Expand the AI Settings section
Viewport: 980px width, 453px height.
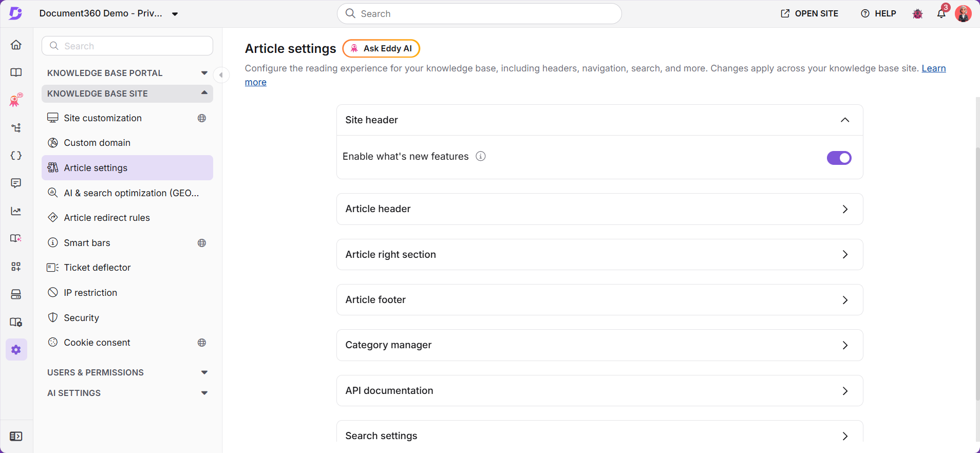tap(127, 393)
